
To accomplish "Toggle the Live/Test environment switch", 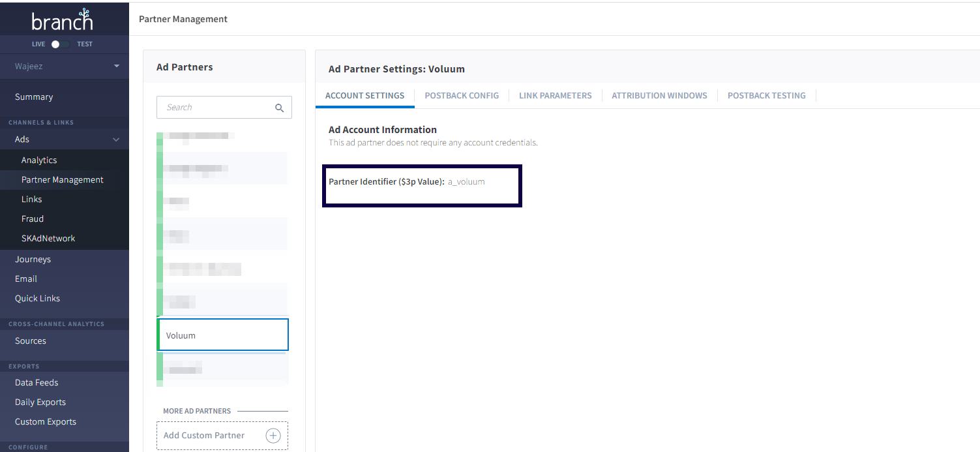I will (59, 44).
